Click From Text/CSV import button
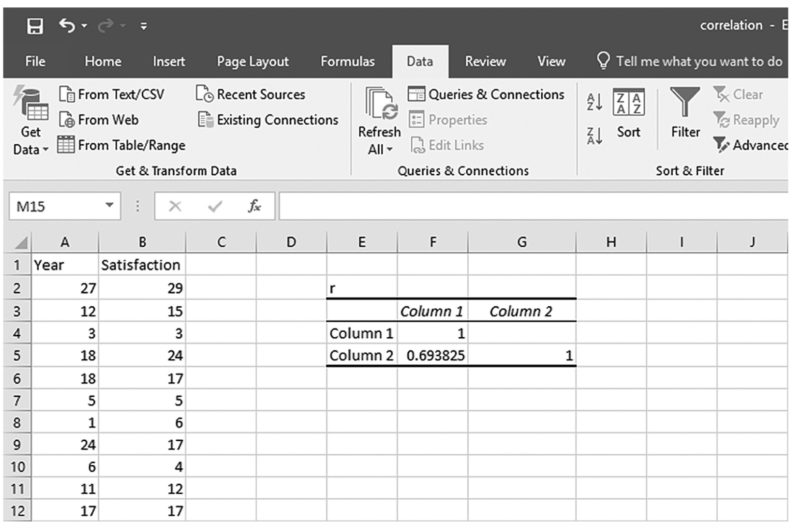 (111, 94)
